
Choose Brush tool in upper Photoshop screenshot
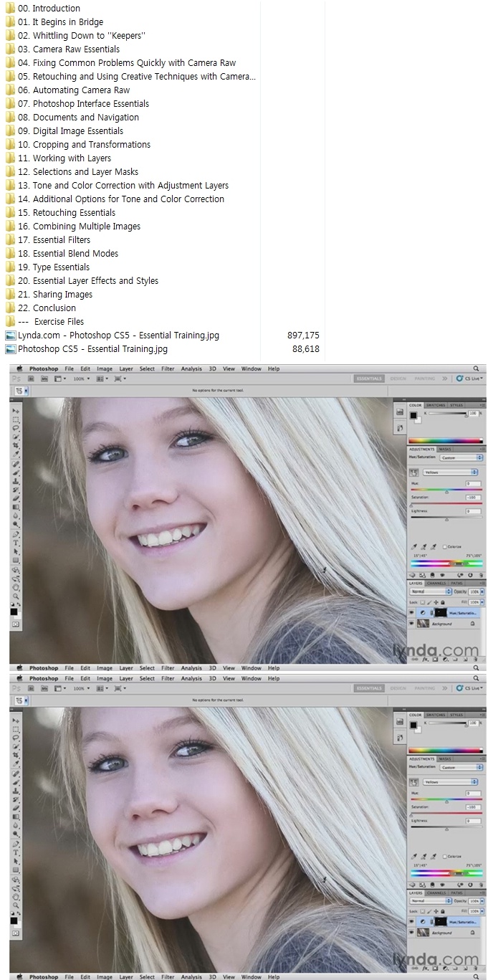(x=16, y=472)
